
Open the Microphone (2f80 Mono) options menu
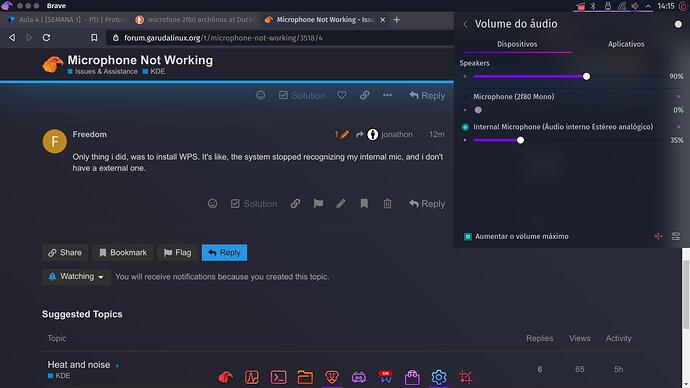pyautogui.click(x=678, y=97)
